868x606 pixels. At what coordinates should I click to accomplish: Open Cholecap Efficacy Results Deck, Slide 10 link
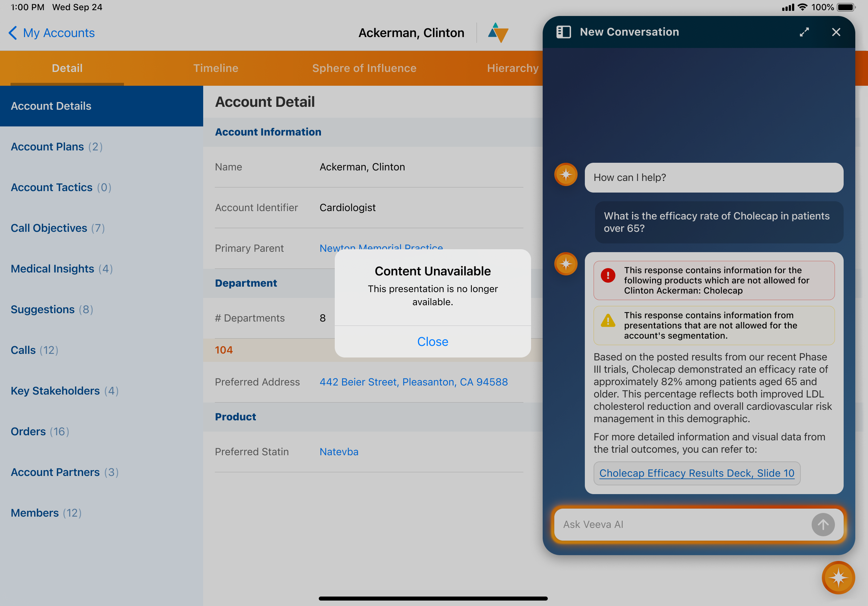pyautogui.click(x=696, y=473)
